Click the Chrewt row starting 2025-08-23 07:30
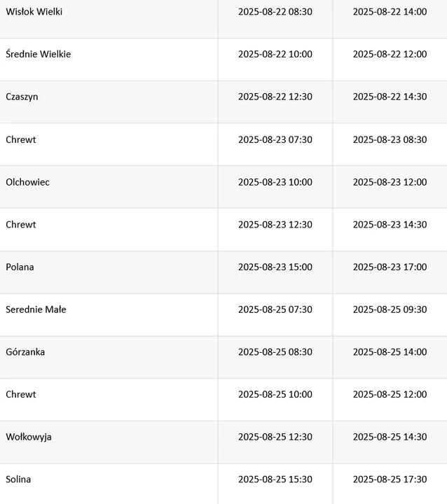 [224, 144]
